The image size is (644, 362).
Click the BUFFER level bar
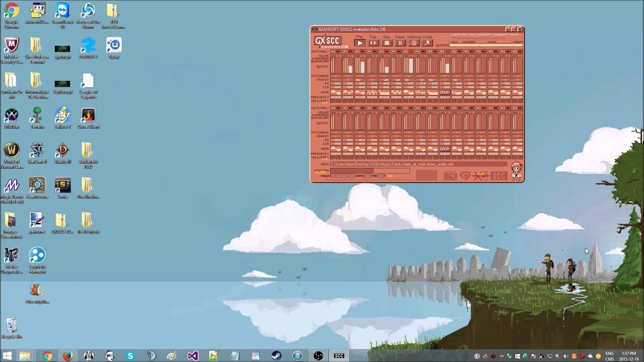tap(486, 45)
